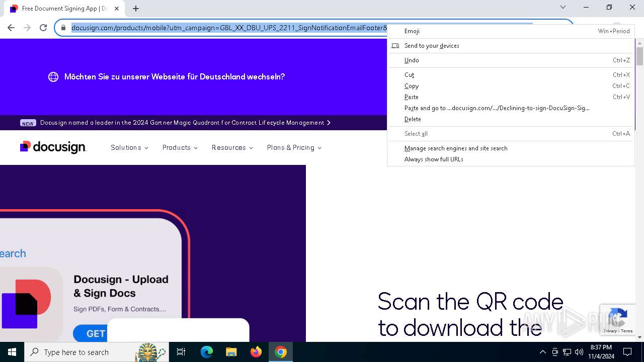
Task: Click the site lock icon in address bar
Action: 63,28
